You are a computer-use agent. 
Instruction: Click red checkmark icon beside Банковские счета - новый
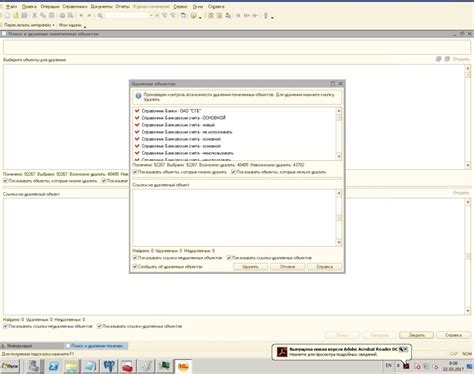pos(137,125)
